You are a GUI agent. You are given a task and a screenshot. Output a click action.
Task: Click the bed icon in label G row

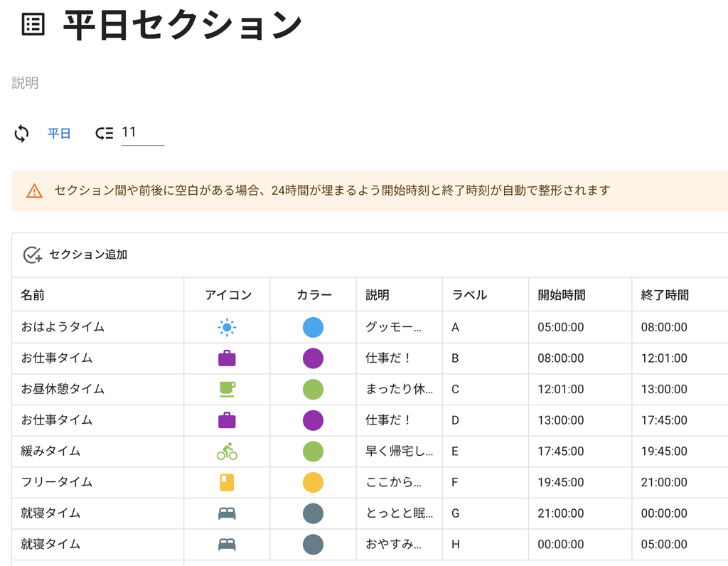(x=227, y=513)
